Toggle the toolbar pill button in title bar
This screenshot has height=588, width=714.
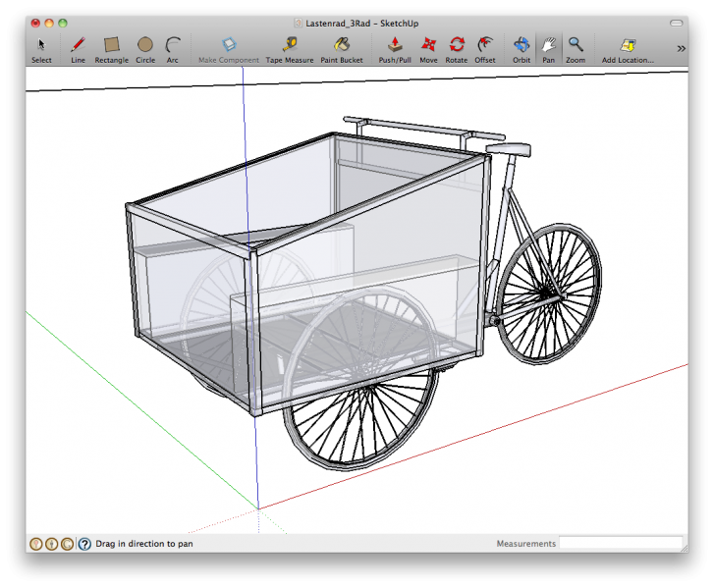click(x=676, y=22)
